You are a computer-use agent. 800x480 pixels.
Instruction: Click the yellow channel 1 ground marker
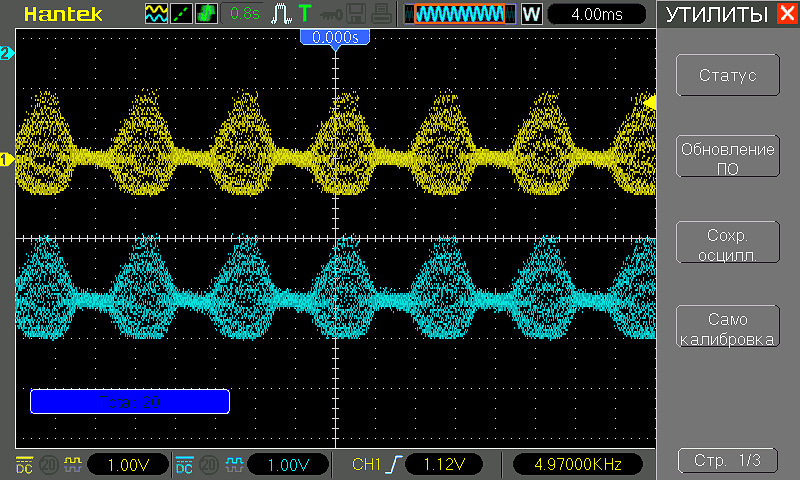click(x=7, y=159)
